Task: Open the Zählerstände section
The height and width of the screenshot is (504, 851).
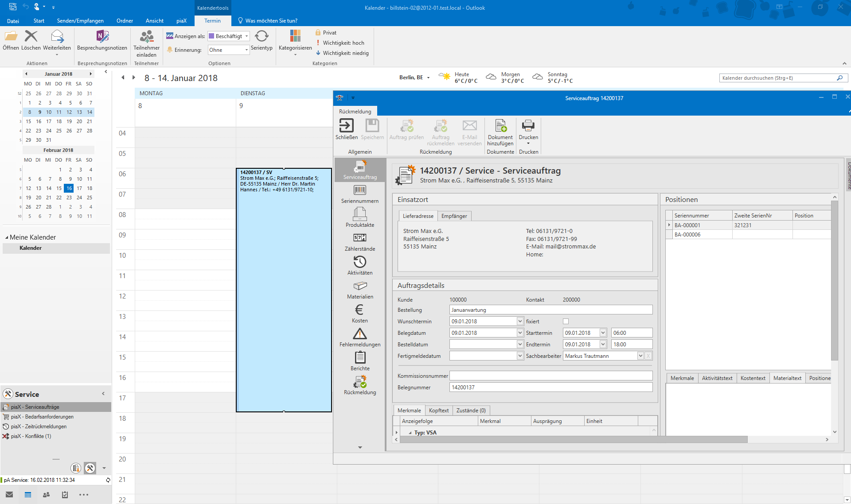Action: tap(360, 242)
